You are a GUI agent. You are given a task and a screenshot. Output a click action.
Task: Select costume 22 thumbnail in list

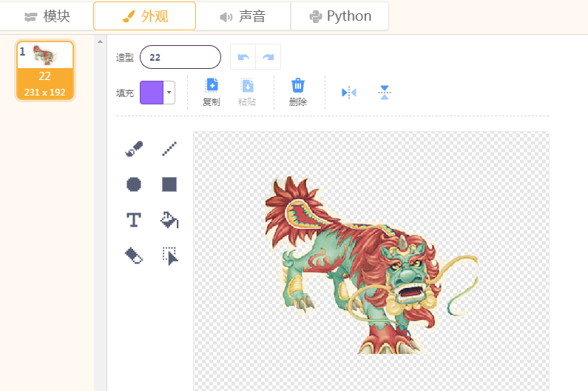pyautogui.click(x=45, y=70)
